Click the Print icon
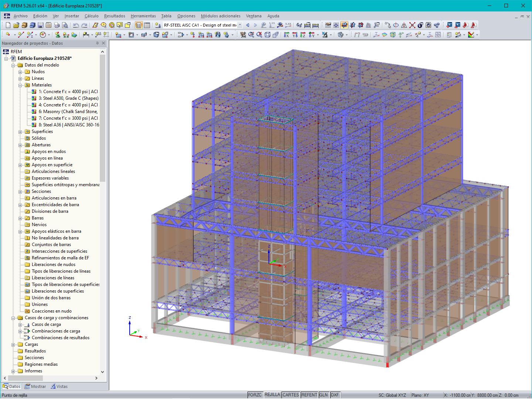This screenshot has height=399, width=532. (x=57, y=25)
